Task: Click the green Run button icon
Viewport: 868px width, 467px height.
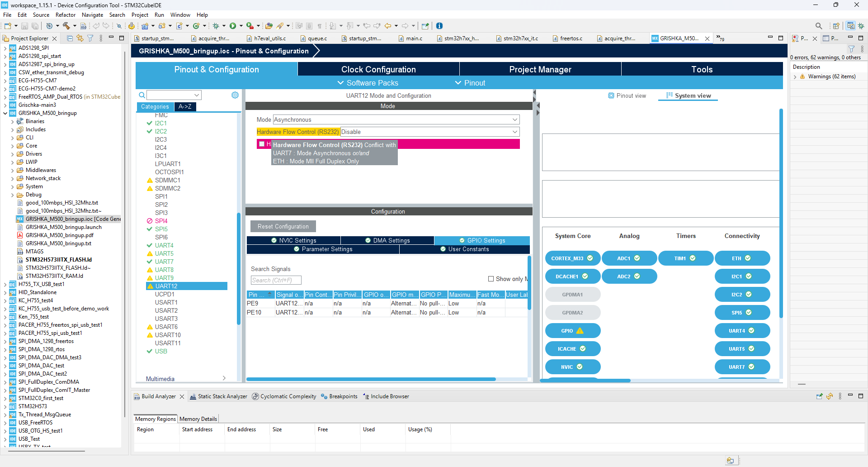Action: point(233,26)
